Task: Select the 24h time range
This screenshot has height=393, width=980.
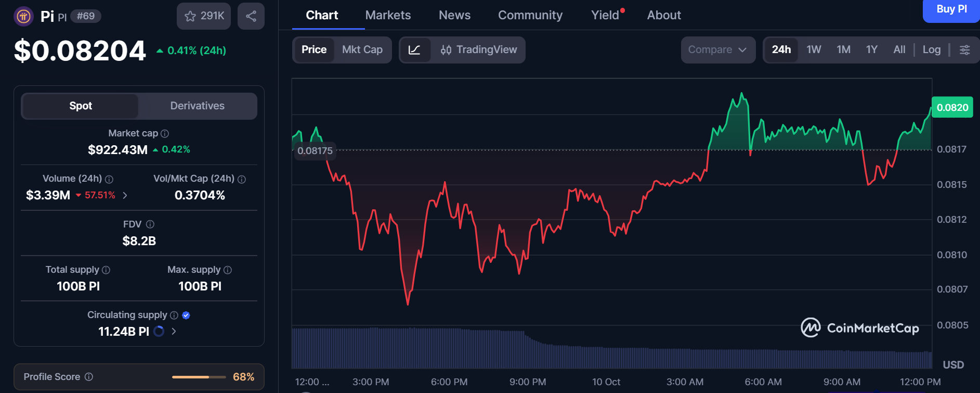Action: pos(781,50)
